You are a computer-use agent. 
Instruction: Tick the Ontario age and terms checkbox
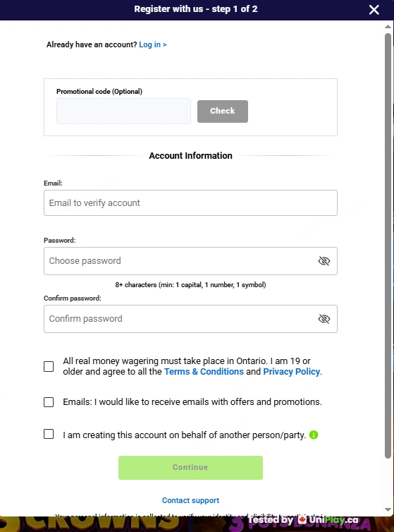49,366
